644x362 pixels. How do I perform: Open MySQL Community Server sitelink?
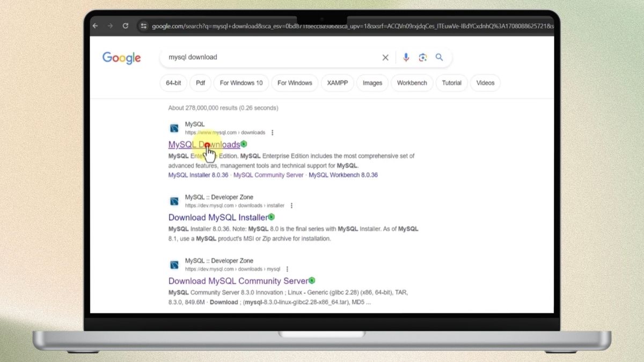click(268, 175)
